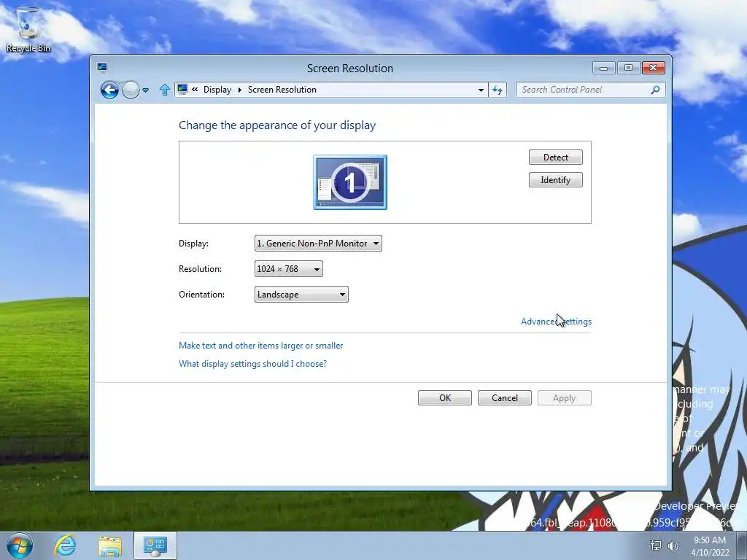The width and height of the screenshot is (747, 560).
Task: Click the Detect button
Action: pos(555,157)
